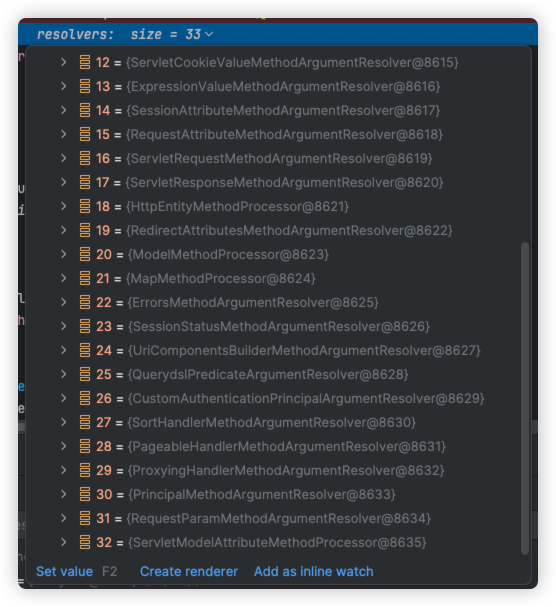The image size is (556, 607).
Task: Expand entry 17 ServletResponseMethodArgumentResolver
Action: [x=64, y=182]
